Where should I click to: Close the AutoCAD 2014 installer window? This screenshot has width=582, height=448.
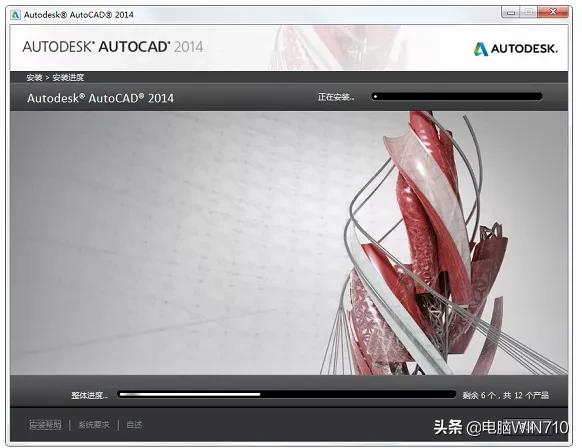point(553,12)
